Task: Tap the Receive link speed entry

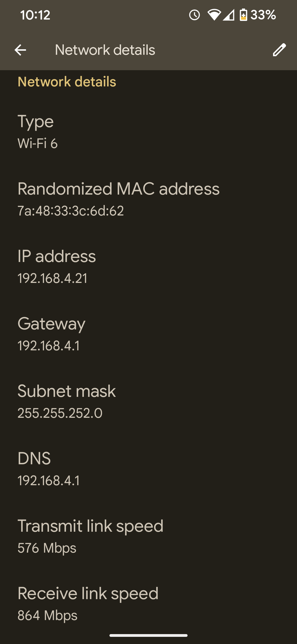Action: (x=148, y=604)
